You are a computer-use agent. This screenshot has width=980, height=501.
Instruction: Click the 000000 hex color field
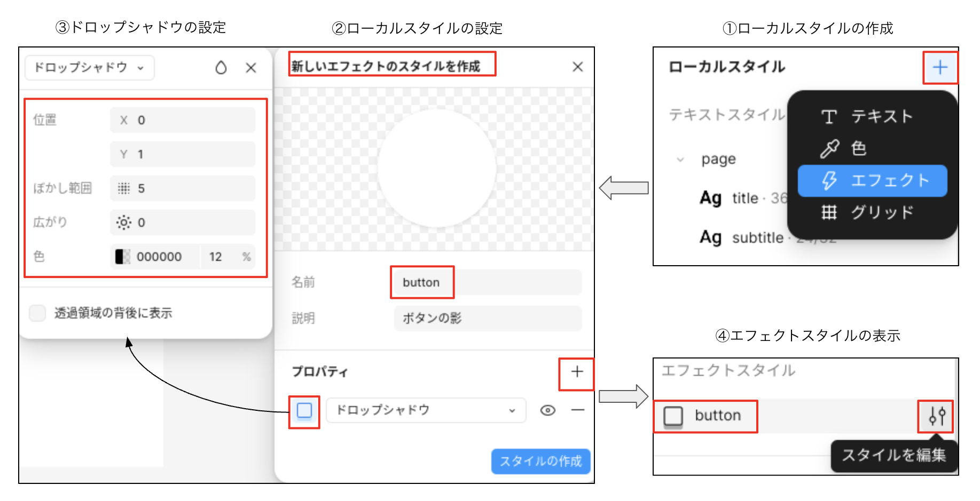159,257
